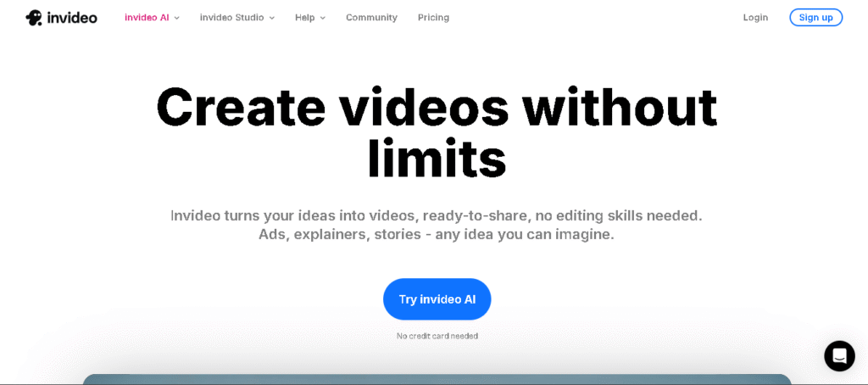Expand the chevron next to invideo AI
The image size is (868, 385).
pos(177,18)
